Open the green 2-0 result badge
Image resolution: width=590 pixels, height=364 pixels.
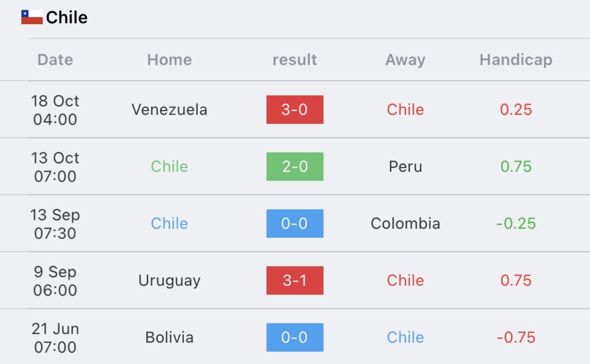pos(294,166)
